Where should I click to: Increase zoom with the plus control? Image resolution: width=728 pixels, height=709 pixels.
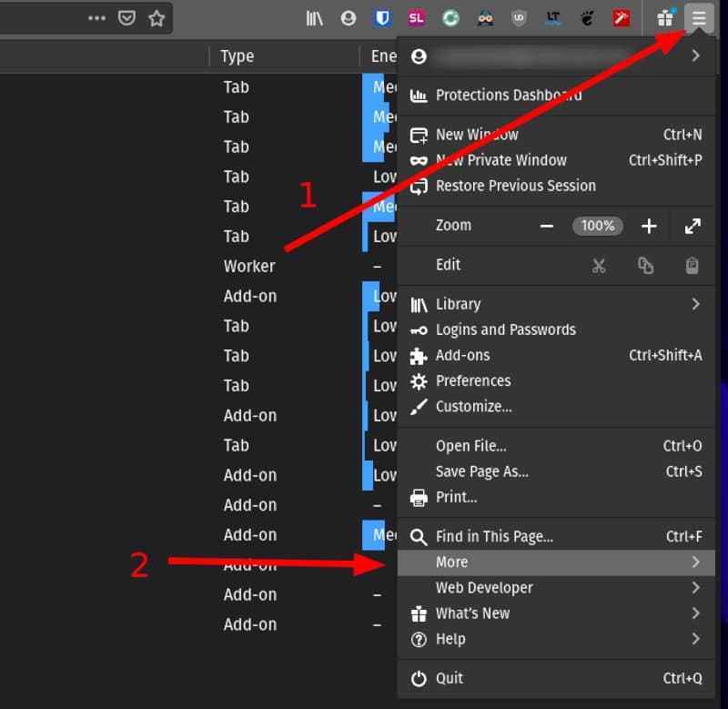tap(649, 226)
